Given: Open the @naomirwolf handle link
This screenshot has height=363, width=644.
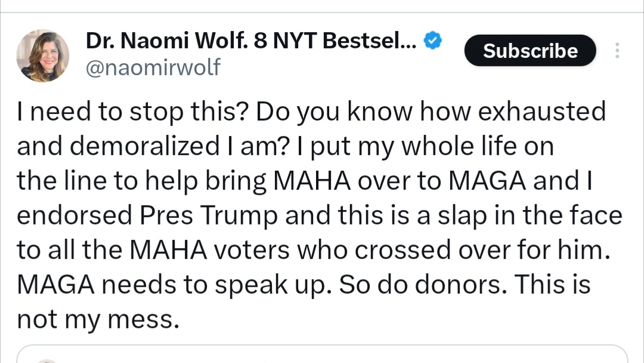Looking at the screenshot, I should coord(153,67).
